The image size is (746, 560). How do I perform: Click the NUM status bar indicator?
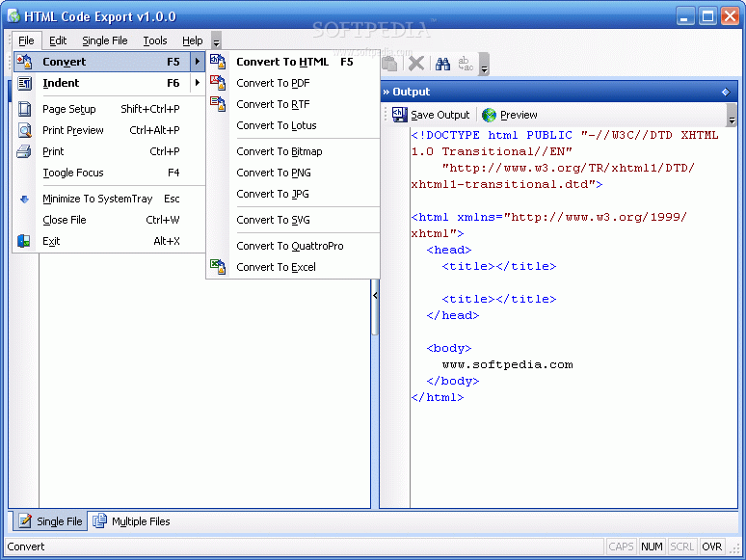tap(652, 547)
